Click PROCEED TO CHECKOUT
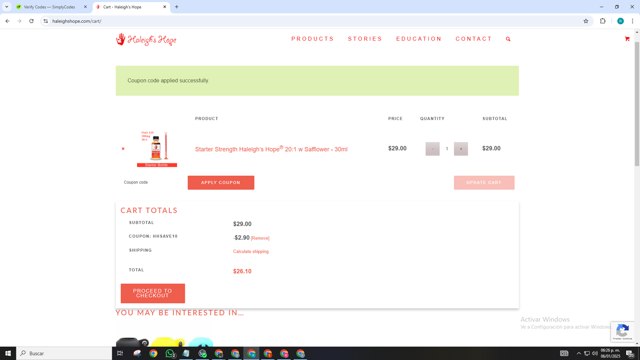 [153, 293]
